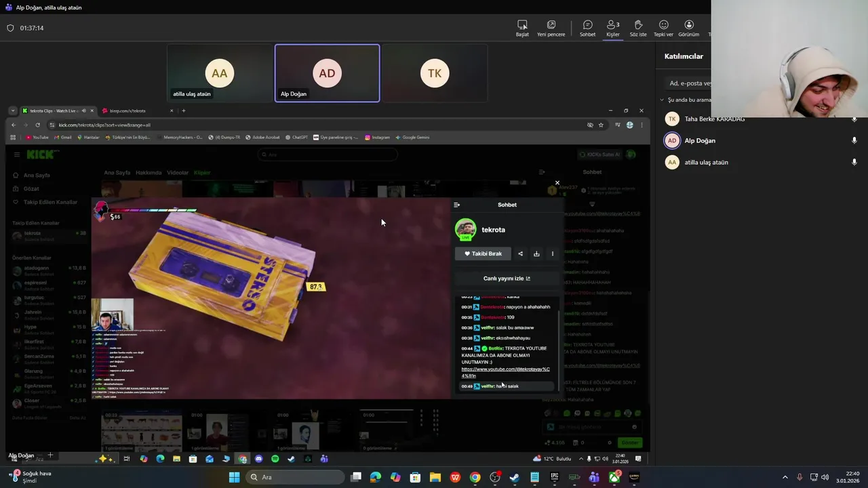
Task: Open the Tepki ver reactions menu
Action: pyautogui.click(x=663, y=28)
